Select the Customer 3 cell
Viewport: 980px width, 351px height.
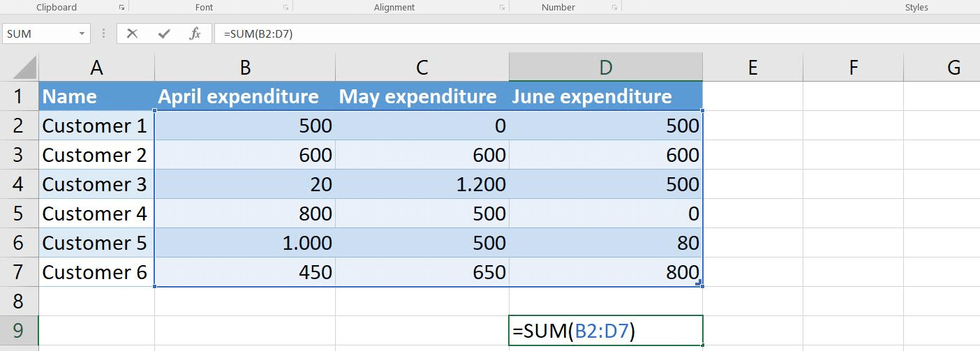pos(96,184)
